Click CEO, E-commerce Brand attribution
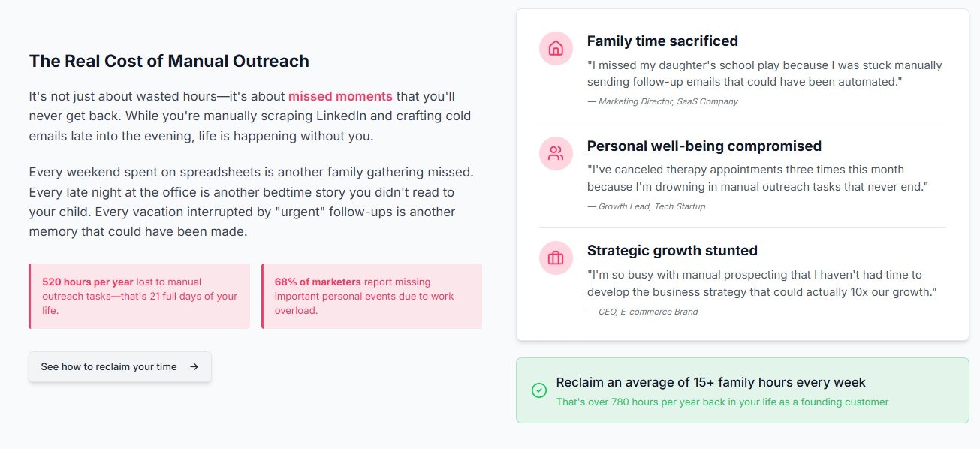The image size is (980, 449). [642, 312]
